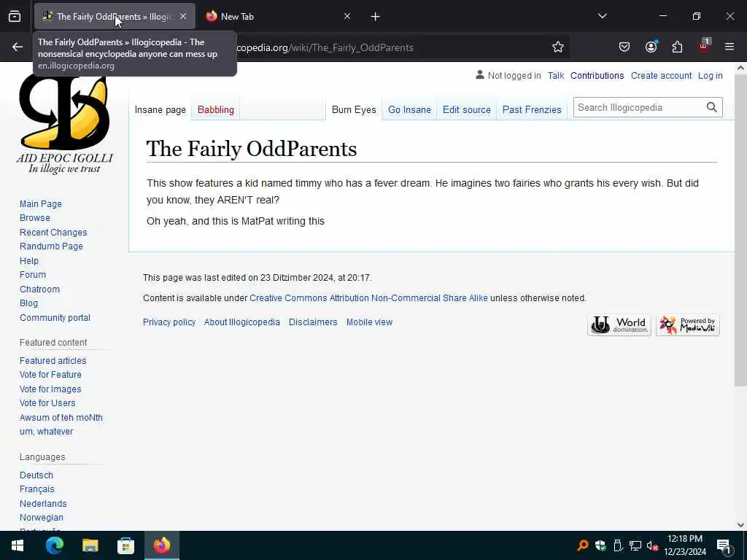Click the search magnifier icon
The height and width of the screenshot is (560, 747).
[712, 108]
